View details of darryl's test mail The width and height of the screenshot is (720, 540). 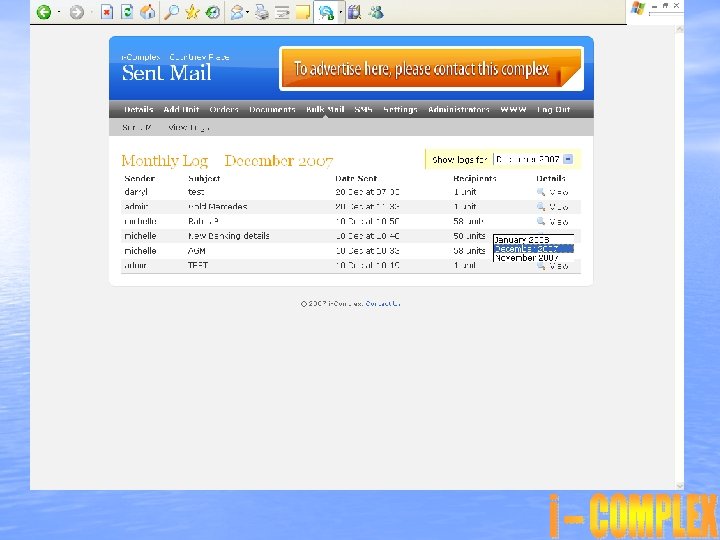pyautogui.click(x=553, y=192)
